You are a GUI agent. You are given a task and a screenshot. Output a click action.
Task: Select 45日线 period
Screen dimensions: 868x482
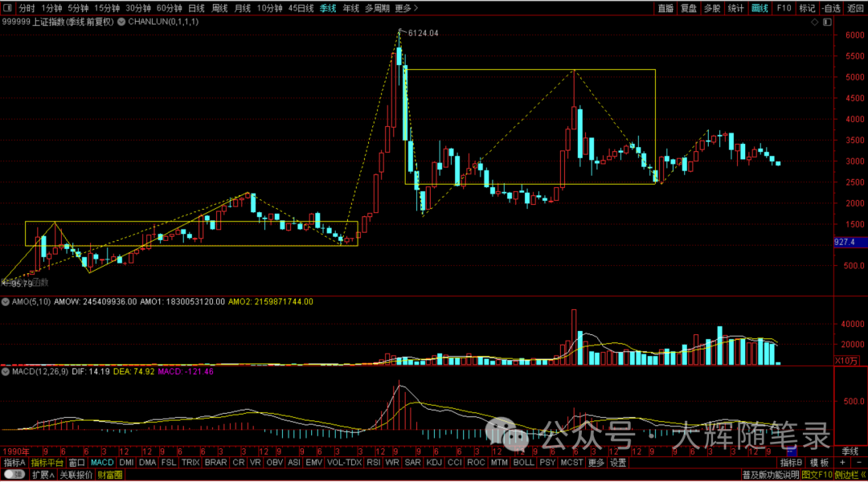coord(301,8)
